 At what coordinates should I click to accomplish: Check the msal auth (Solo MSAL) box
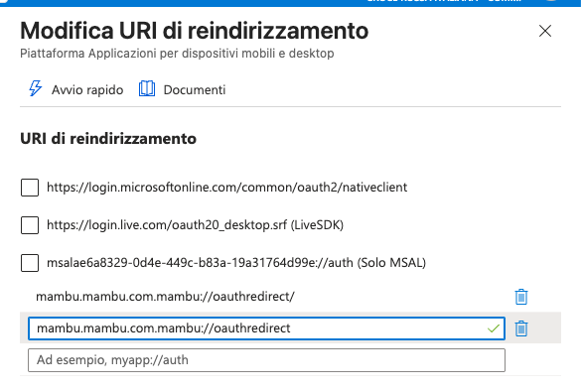coord(30,263)
